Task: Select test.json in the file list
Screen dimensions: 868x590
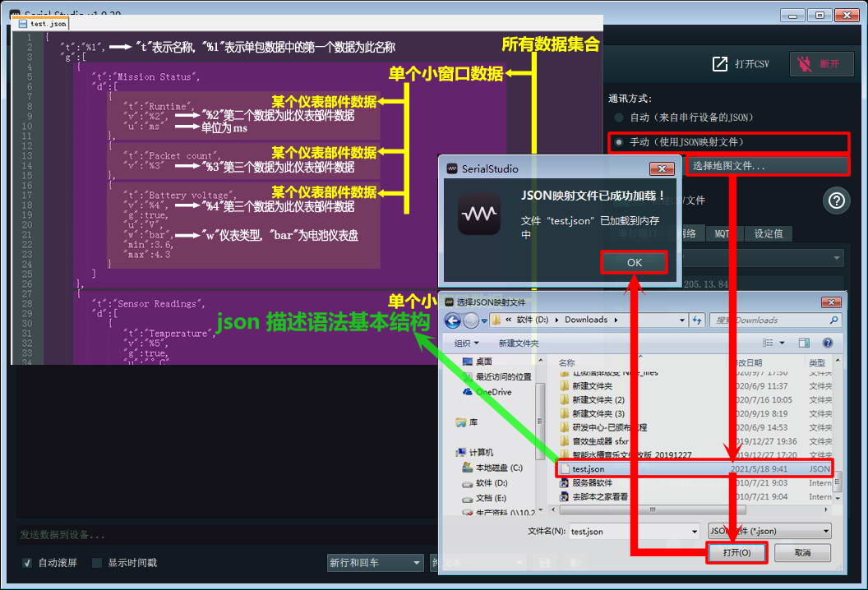Action: (588, 468)
